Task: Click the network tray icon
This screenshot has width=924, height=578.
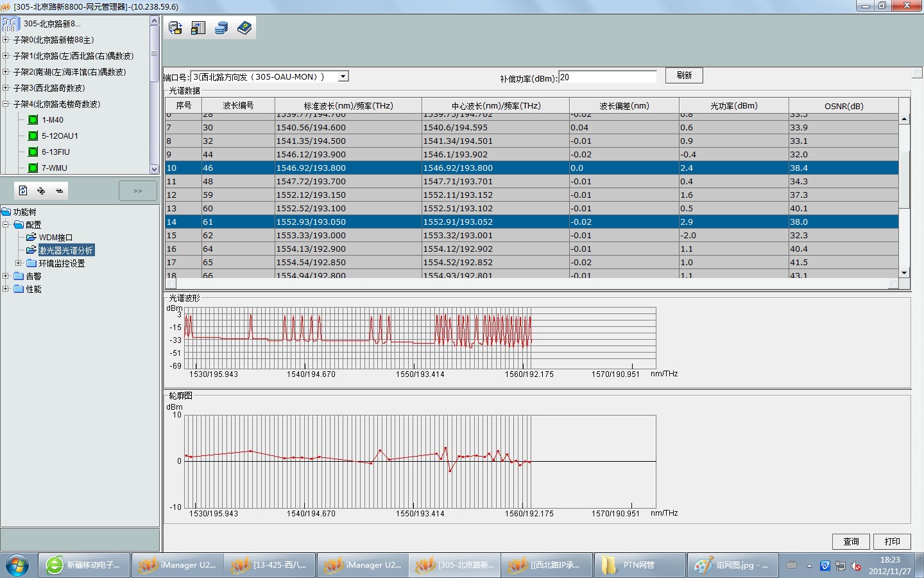Action: pyautogui.click(x=841, y=566)
